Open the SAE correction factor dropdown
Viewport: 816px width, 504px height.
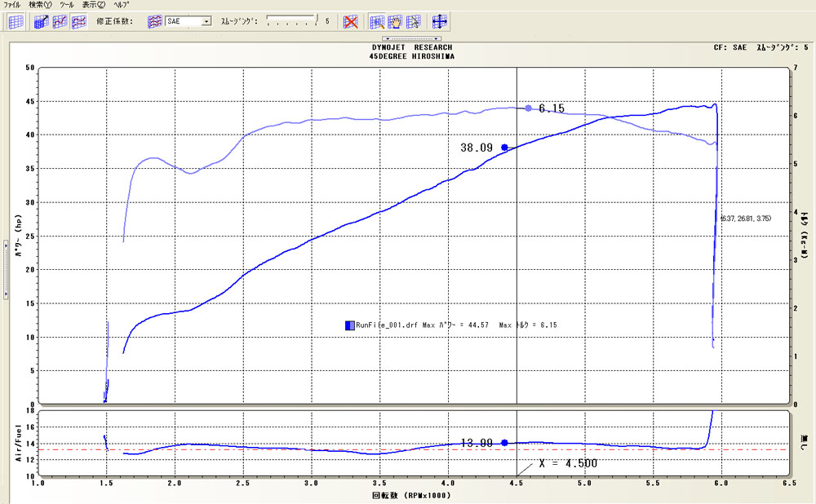pos(206,22)
